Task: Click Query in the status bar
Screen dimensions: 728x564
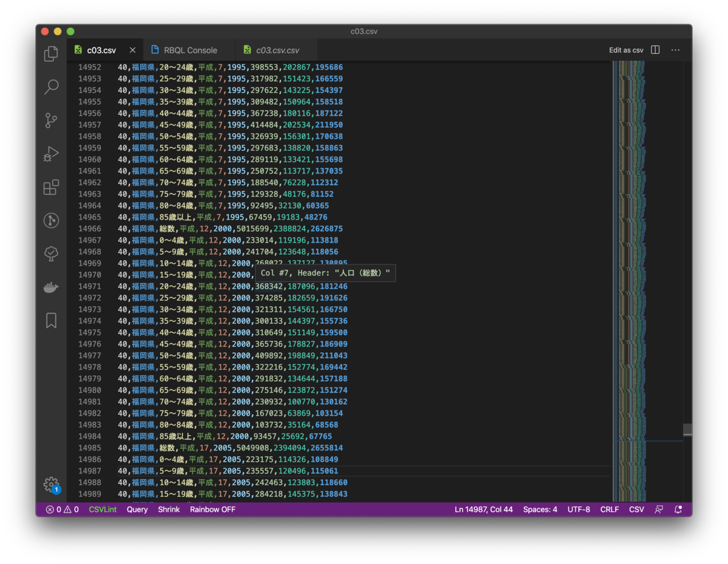Action: (x=137, y=509)
